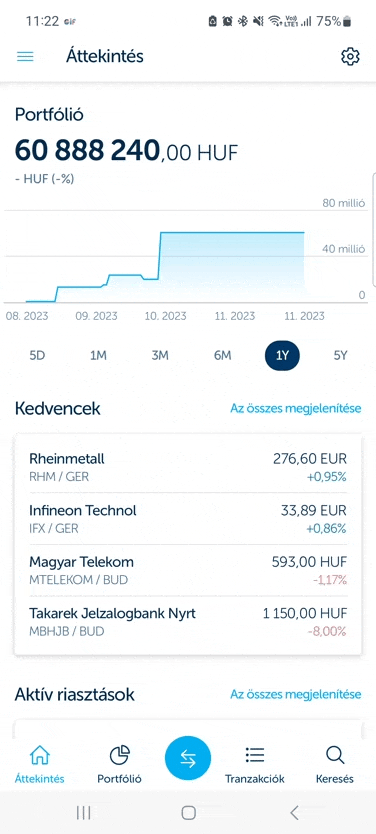This screenshot has height=834, width=376.
Task: Tap the Áttekintés home icon
Action: point(40,755)
